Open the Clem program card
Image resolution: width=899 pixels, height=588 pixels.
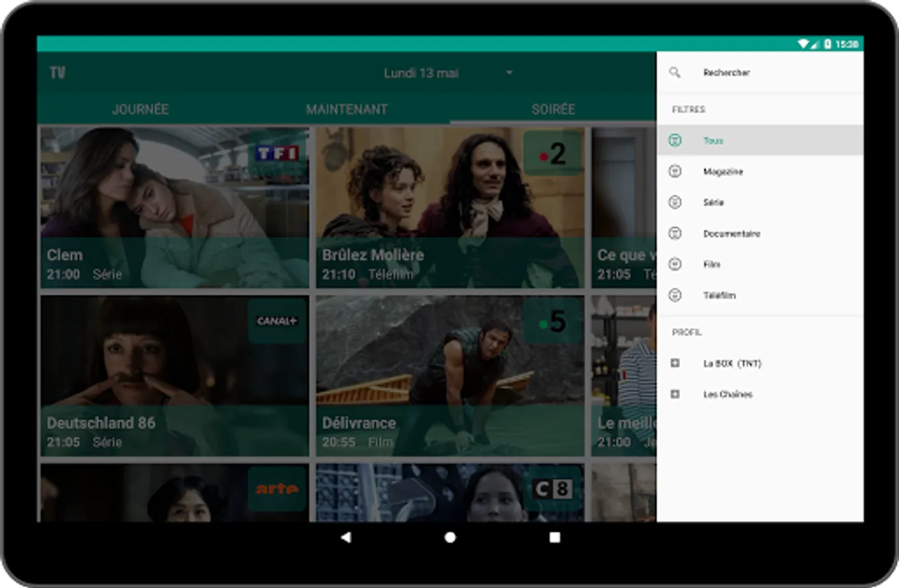[x=174, y=208]
